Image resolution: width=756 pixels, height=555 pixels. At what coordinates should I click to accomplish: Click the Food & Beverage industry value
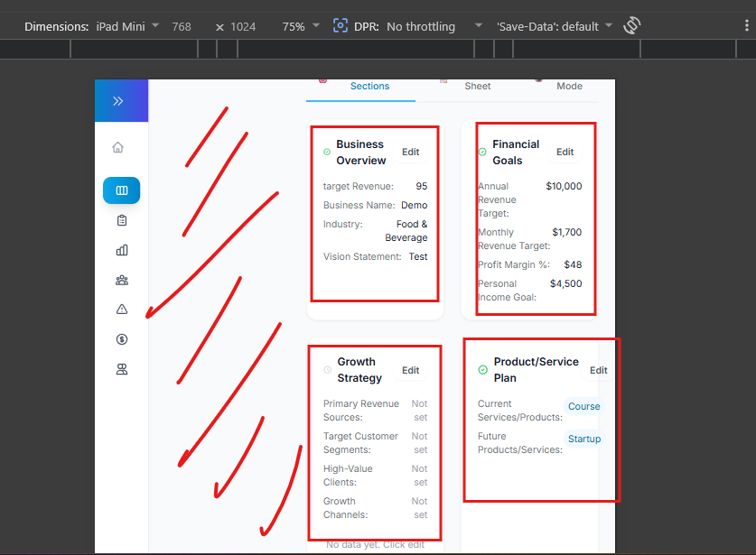point(406,231)
